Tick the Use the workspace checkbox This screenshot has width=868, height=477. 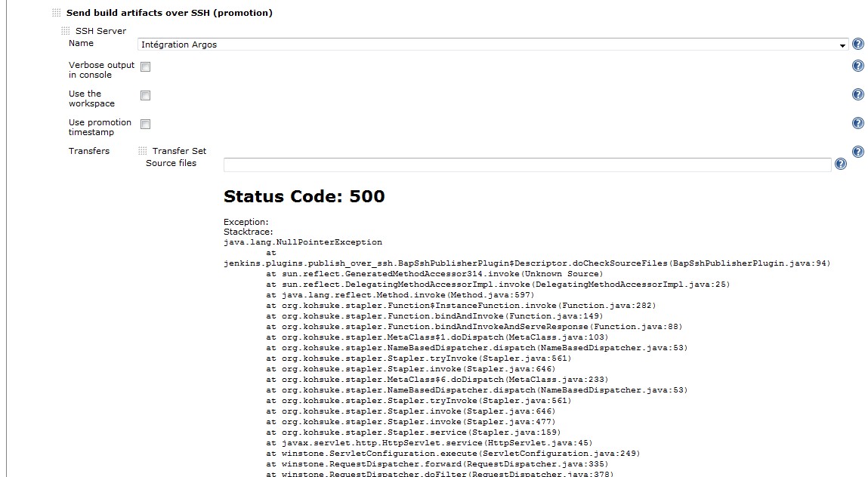145,95
